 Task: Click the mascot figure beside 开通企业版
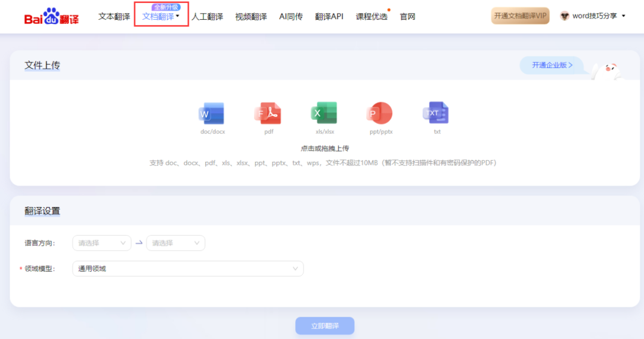pos(608,72)
